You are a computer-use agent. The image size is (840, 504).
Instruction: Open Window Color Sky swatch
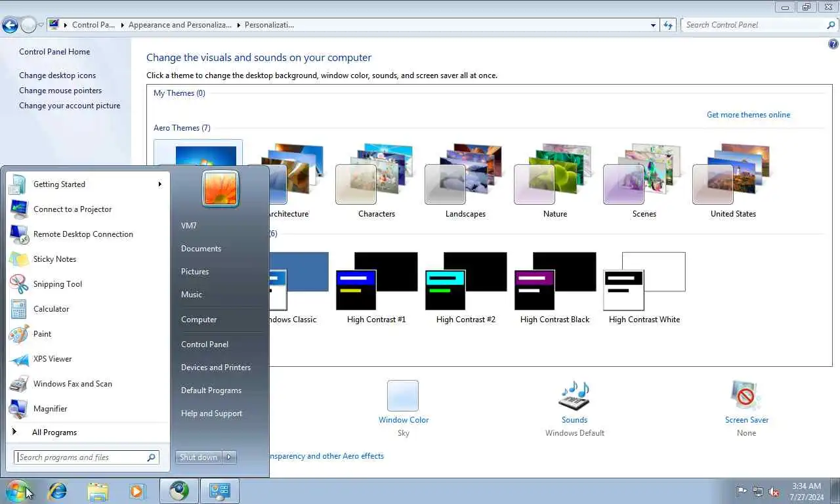[x=403, y=396]
